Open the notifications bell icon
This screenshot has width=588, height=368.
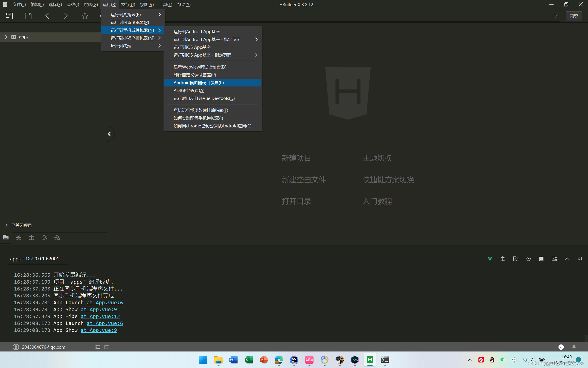(574, 347)
